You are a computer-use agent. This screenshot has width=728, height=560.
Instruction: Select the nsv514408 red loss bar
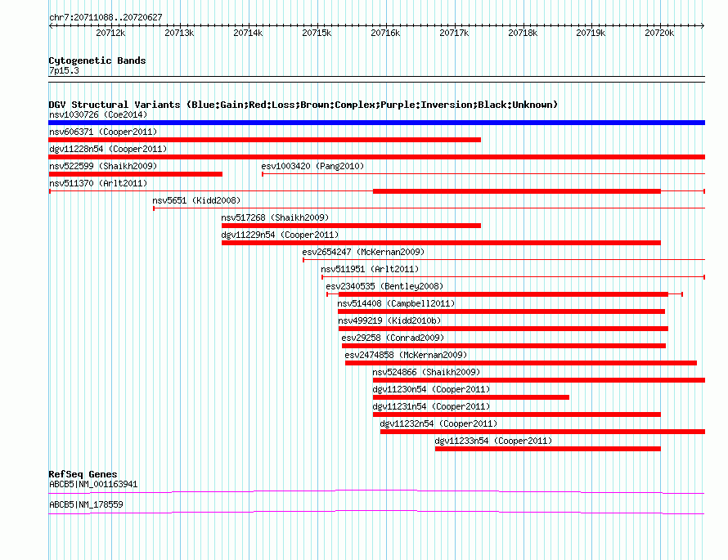click(x=501, y=311)
